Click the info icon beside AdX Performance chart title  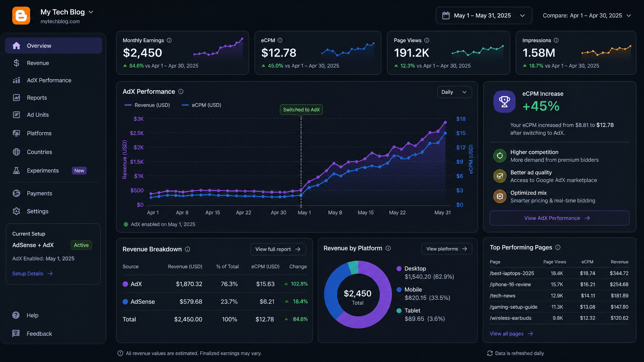181,92
